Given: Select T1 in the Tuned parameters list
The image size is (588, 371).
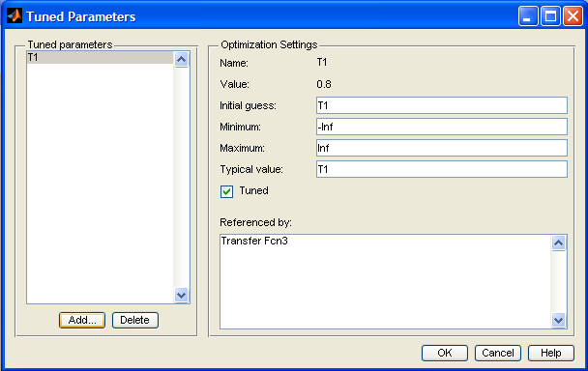Looking at the screenshot, I should coord(101,57).
